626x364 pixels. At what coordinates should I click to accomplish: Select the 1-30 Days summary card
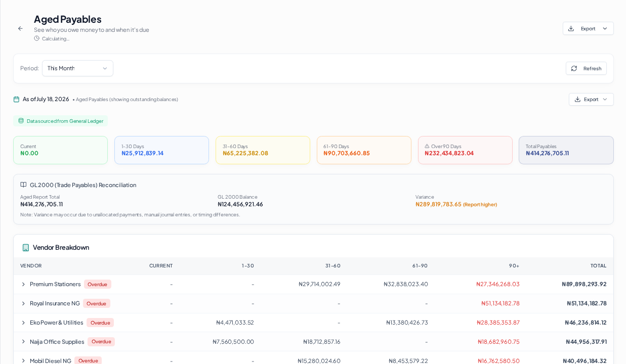[161, 150]
